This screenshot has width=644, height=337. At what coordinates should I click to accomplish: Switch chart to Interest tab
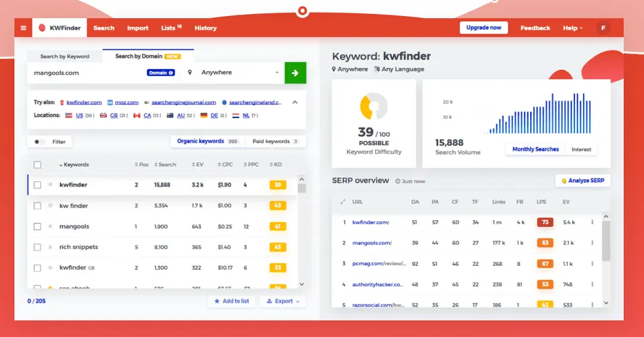581,150
